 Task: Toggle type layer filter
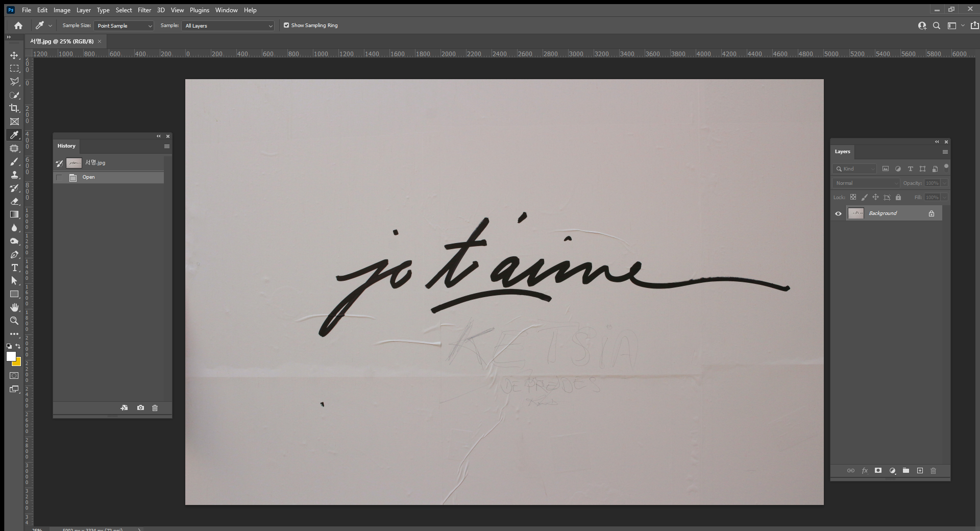coord(910,168)
